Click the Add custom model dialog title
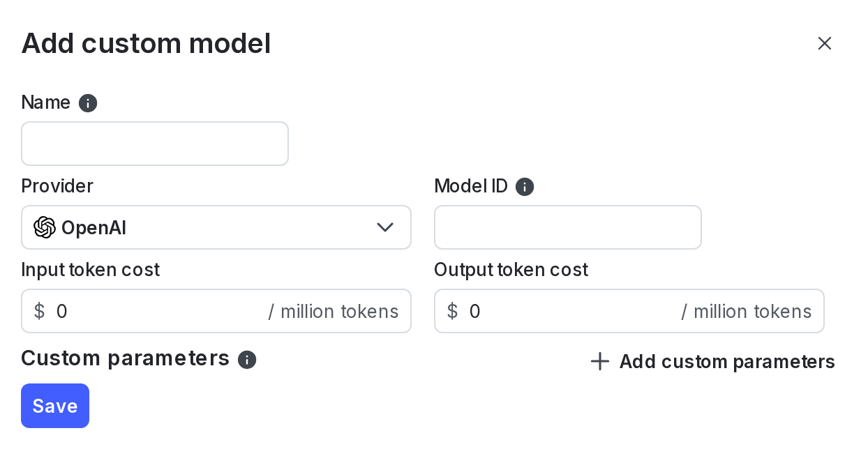The image size is (868, 449). click(x=146, y=43)
